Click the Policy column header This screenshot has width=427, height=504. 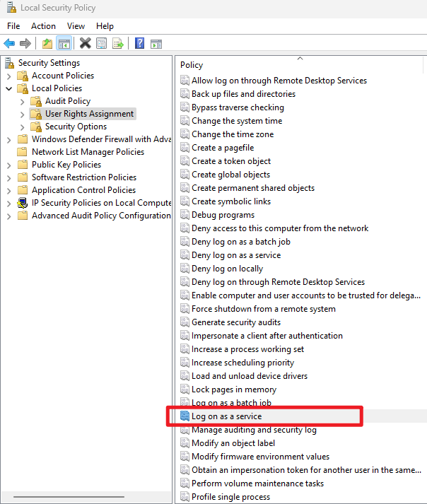click(192, 65)
